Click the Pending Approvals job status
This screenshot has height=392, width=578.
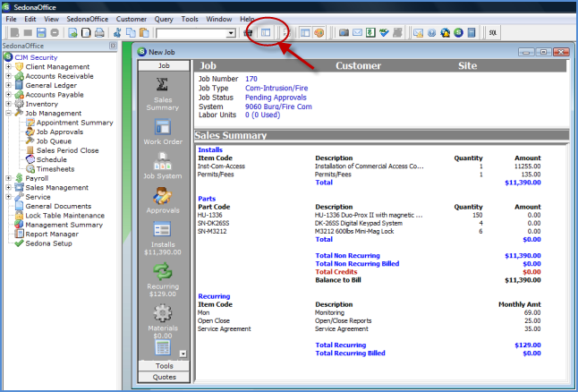click(276, 98)
